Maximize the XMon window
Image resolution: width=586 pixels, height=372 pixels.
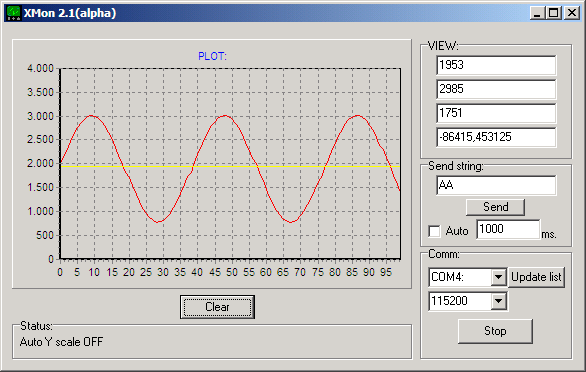tap(553, 13)
